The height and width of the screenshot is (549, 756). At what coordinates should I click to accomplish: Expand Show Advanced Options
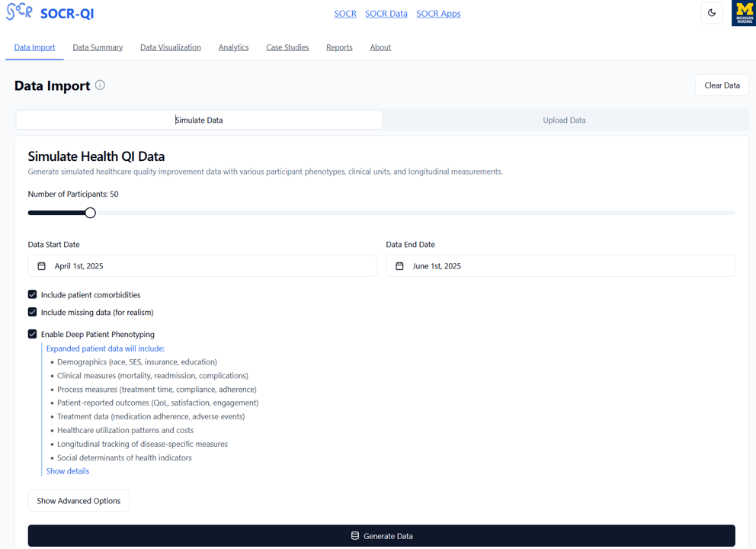point(78,501)
